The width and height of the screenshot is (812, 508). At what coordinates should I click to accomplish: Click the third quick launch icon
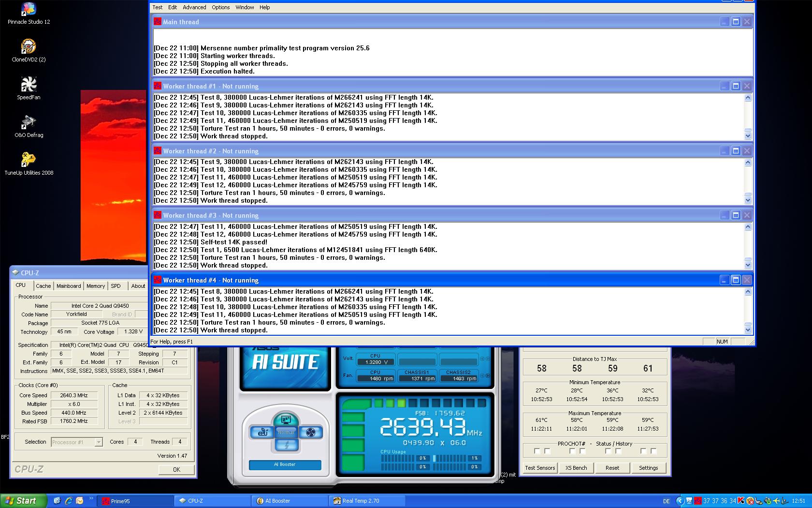point(80,501)
